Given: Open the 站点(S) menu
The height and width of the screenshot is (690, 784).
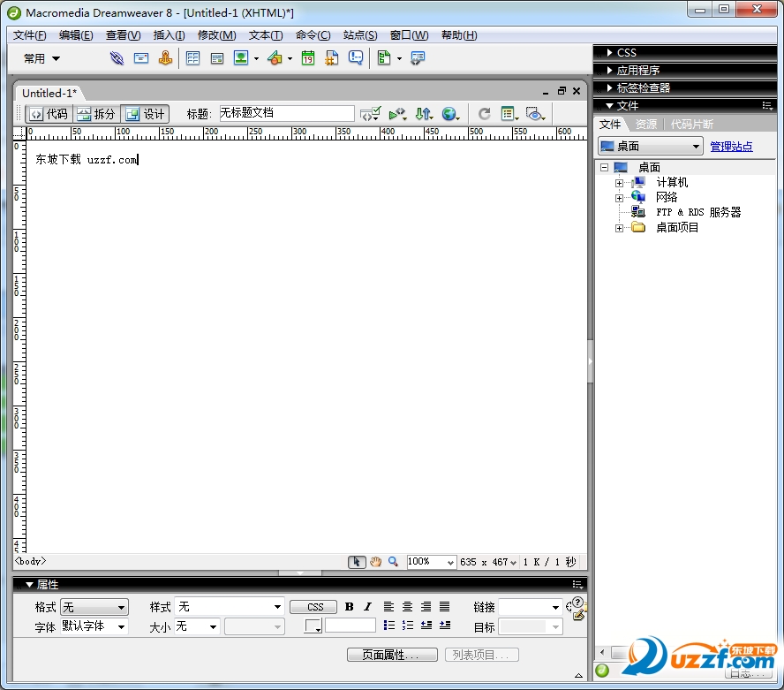Looking at the screenshot, I should (360, 35).
